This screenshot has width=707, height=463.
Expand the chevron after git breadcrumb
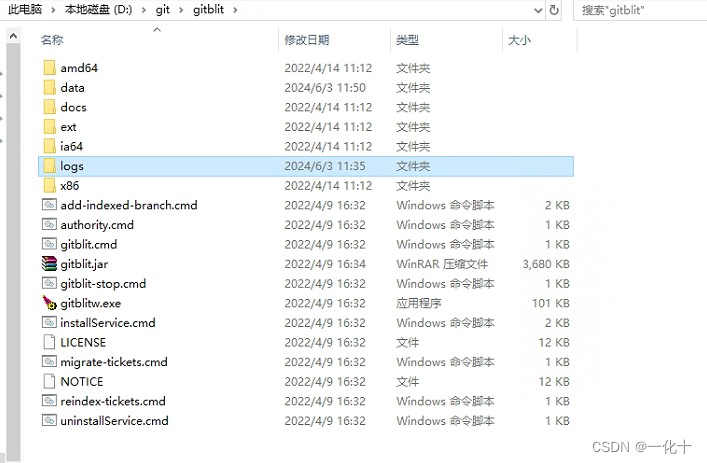tap(181, 10)
